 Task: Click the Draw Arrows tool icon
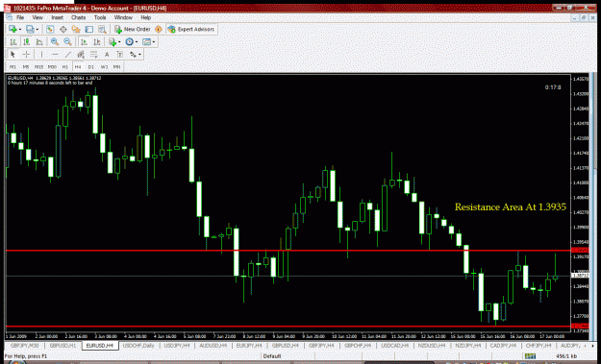133,55
